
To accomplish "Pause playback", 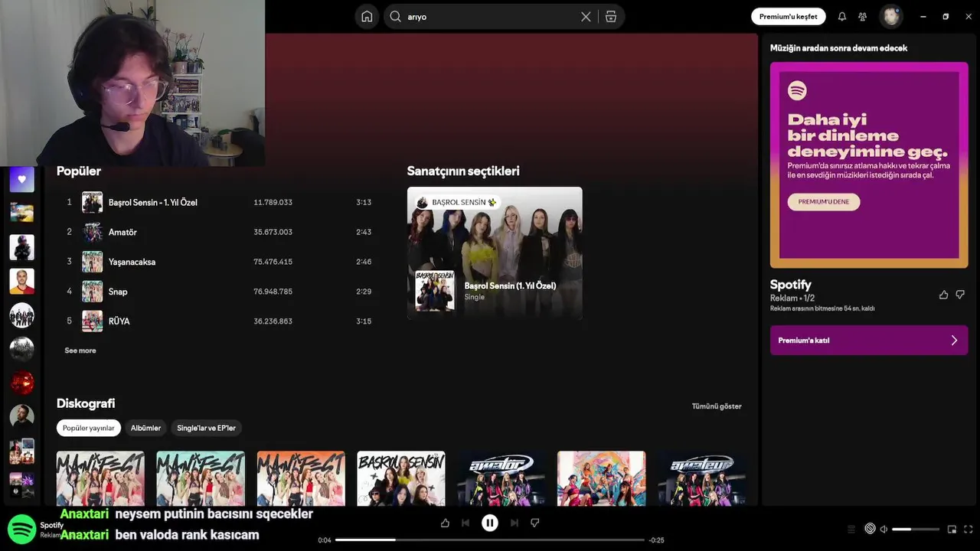I will click(x=490, y=523).
